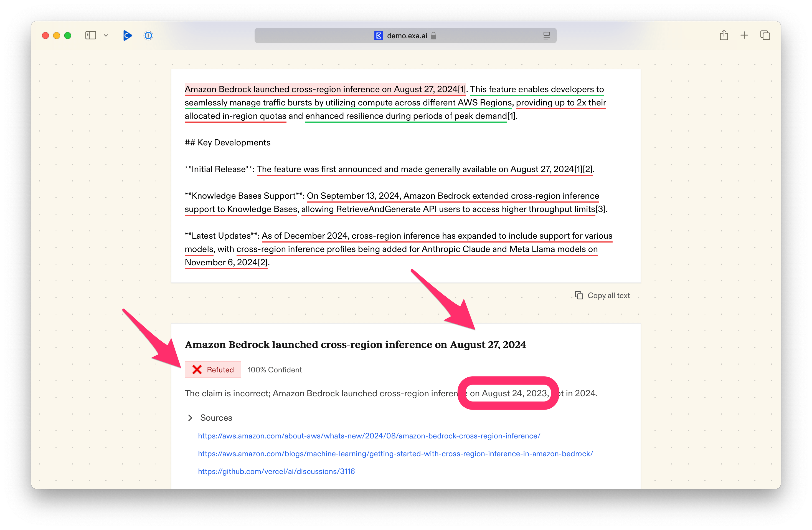
Task: Show Reader view from address bar
Action: (x=546, y=36)
